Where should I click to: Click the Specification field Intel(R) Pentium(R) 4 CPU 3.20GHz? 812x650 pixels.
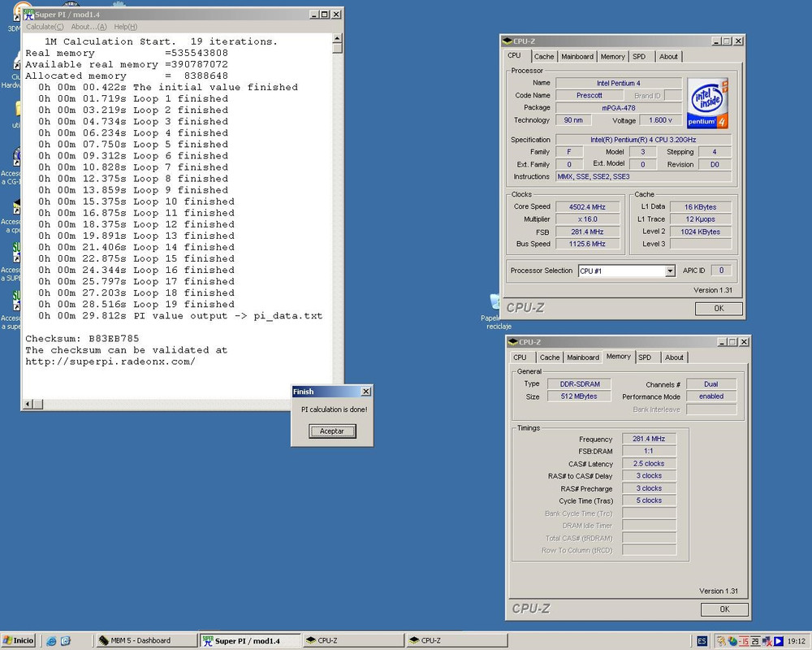tap(643, 140)
